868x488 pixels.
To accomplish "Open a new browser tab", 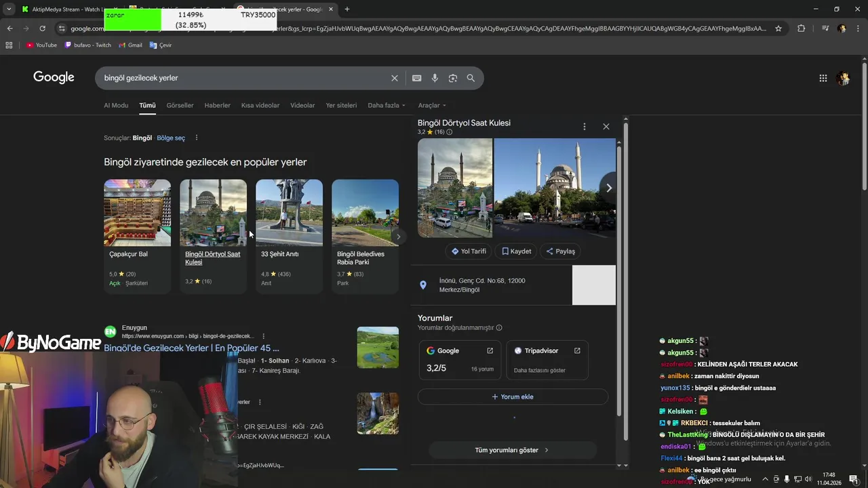I will click(x=347, y=9).
